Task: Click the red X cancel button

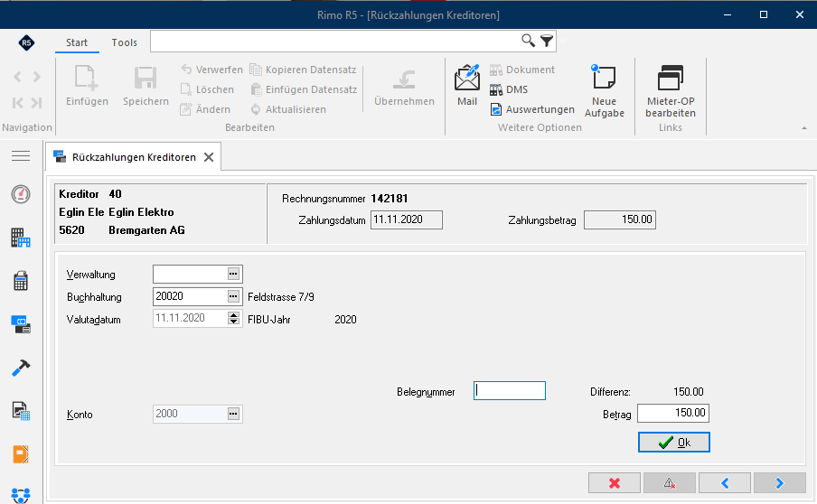Action: (615, 483)
